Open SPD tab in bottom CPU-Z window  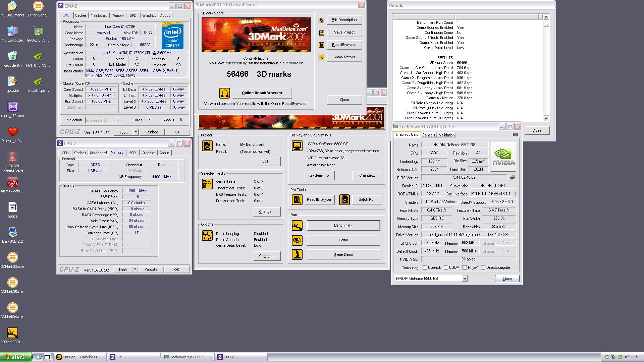[x=132, y=153]
